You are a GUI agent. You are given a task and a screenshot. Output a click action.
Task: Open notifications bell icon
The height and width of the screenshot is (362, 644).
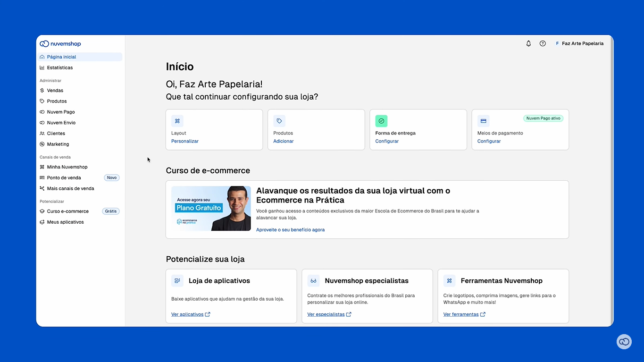528,43
